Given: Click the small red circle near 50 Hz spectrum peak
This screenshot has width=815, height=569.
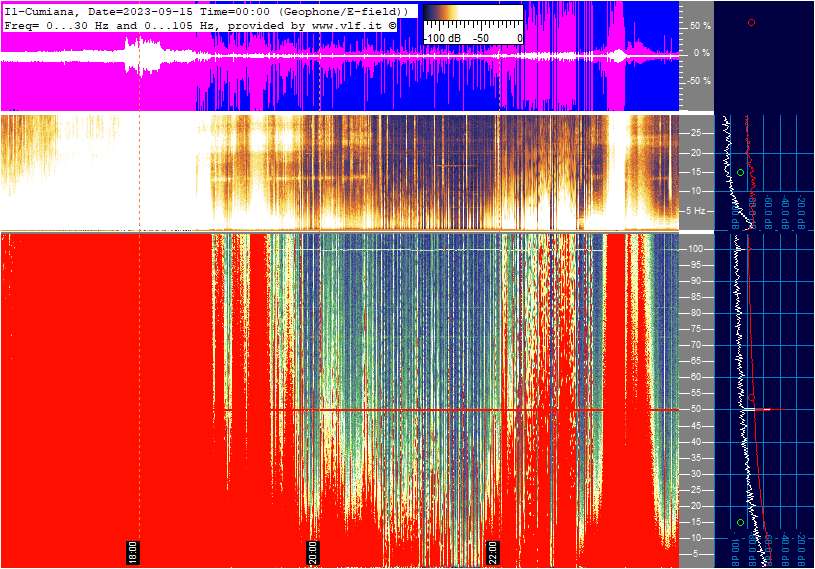Looking at the screenshot, I should click(x=752, y=398).
